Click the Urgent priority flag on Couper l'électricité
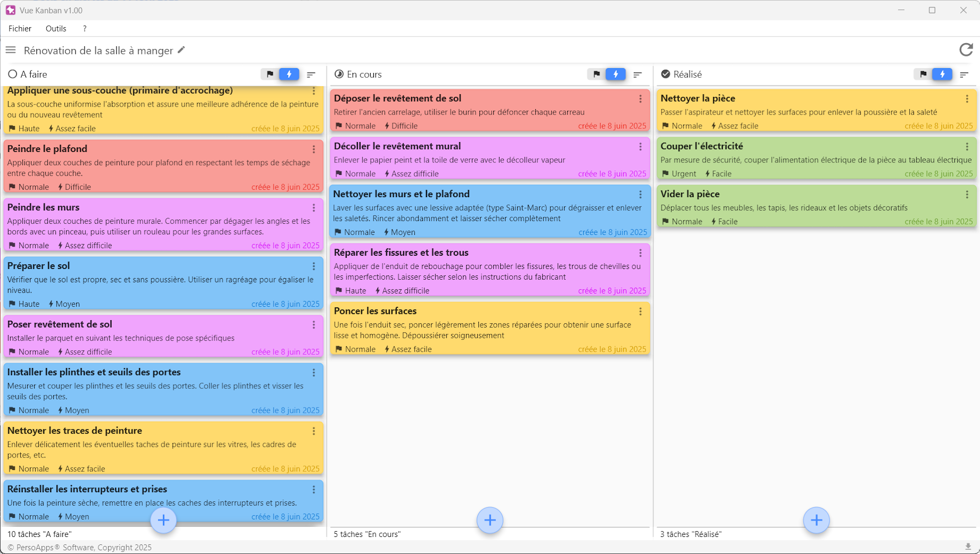Screen dimensions: 980x554 [x=679, y=174]
